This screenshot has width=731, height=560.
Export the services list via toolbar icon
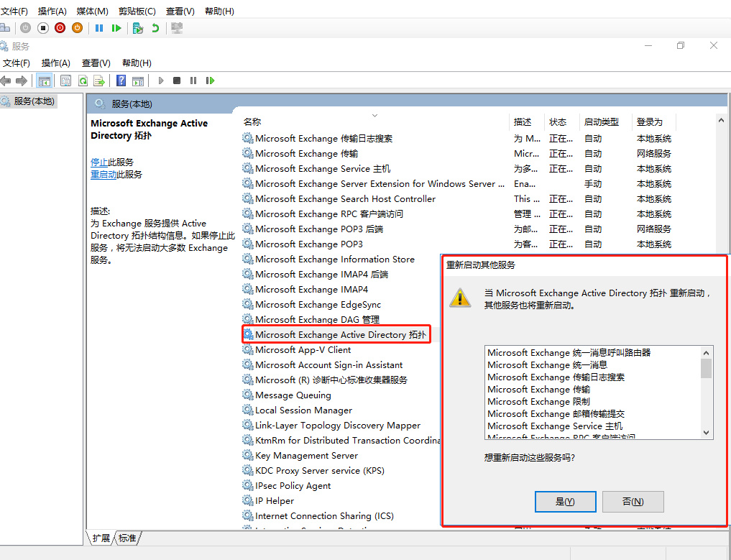click(99, 81)
